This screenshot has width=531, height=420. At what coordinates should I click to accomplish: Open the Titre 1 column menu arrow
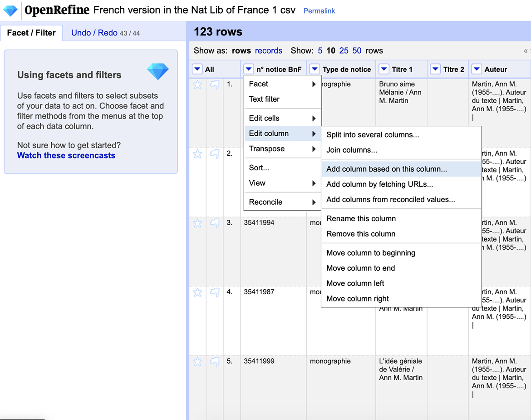click(x=384, y=69)
